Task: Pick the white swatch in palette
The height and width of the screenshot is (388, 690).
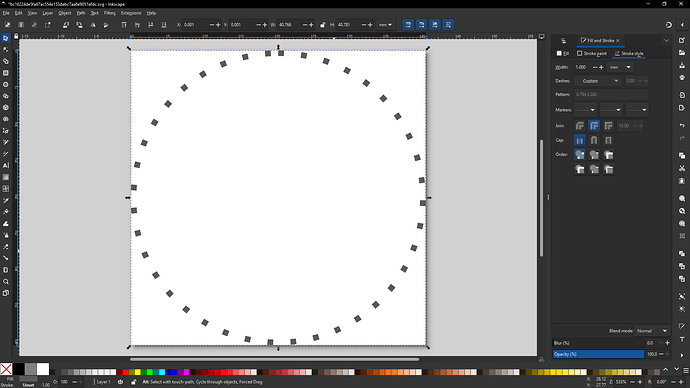Action: 43,369
